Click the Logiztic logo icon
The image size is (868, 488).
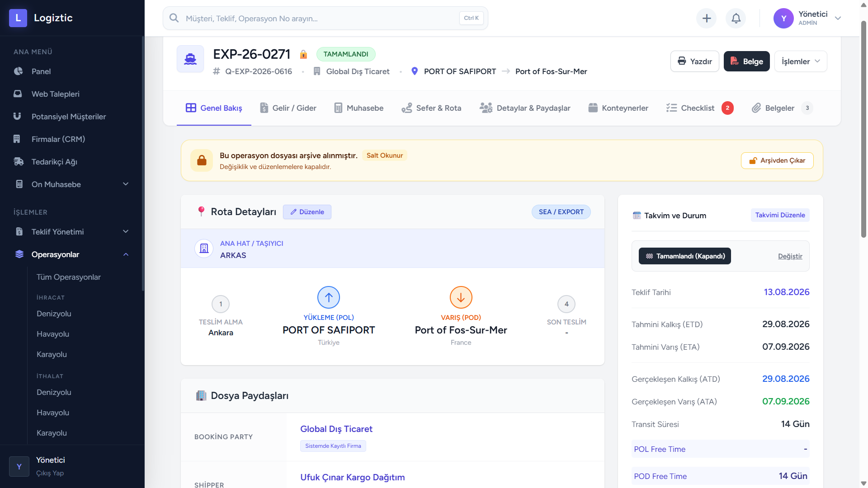click(18, 18)
